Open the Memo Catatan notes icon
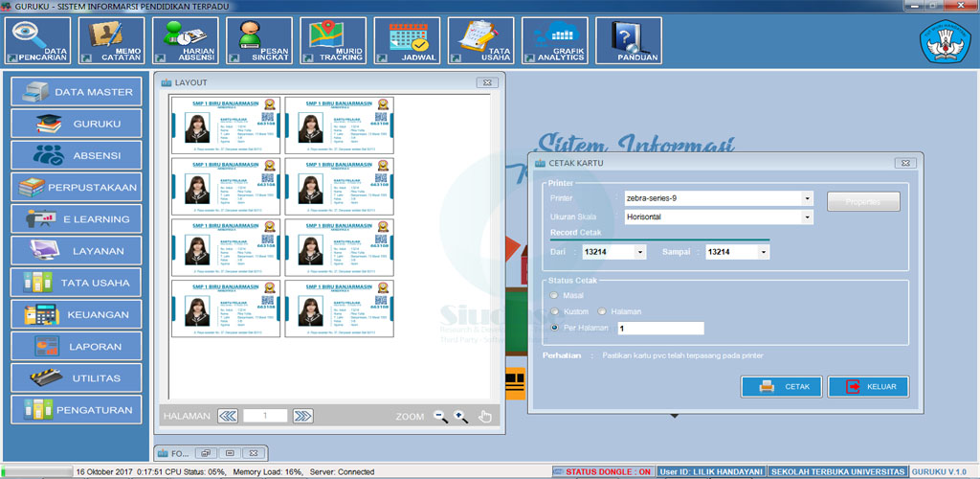The height and width of the screenshot is (479, 980). click(112, 40)
